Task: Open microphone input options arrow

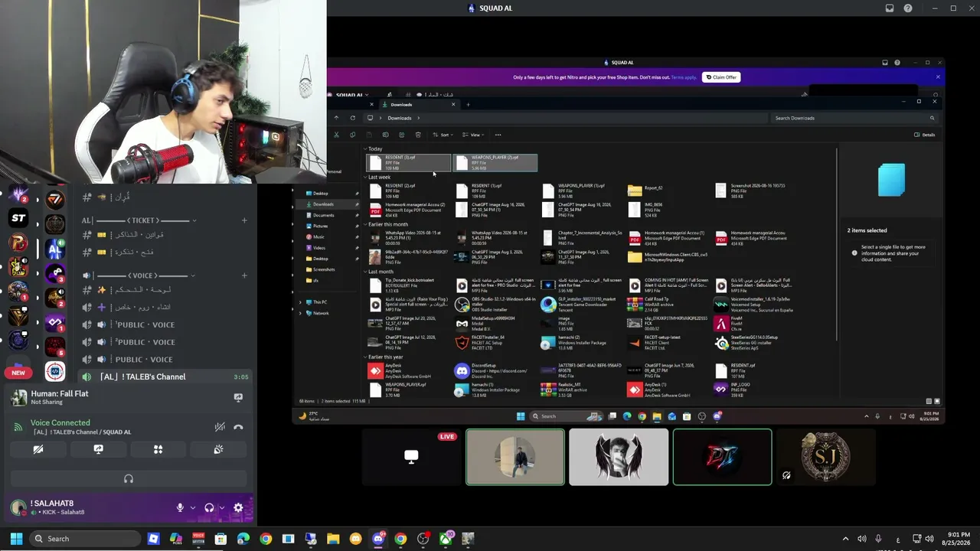Action: 192,507
